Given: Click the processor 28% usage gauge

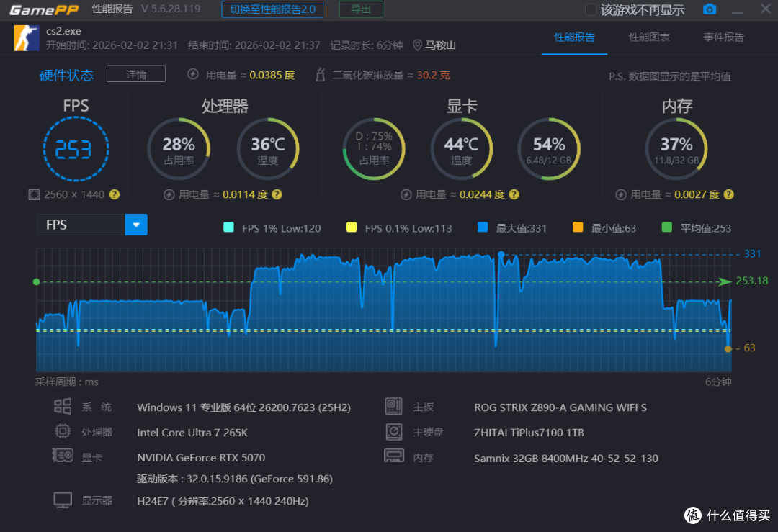Looking at the screenshot, I should tap(179, 149).
